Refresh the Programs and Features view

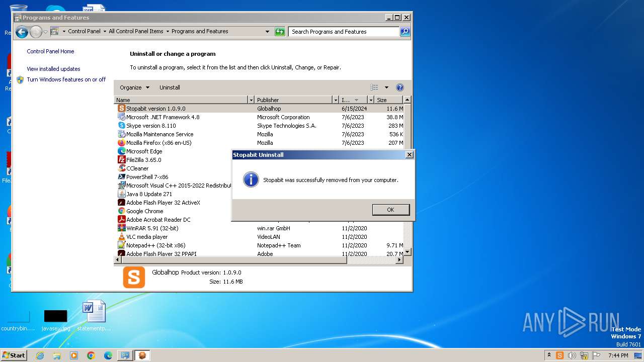[280, 32]
